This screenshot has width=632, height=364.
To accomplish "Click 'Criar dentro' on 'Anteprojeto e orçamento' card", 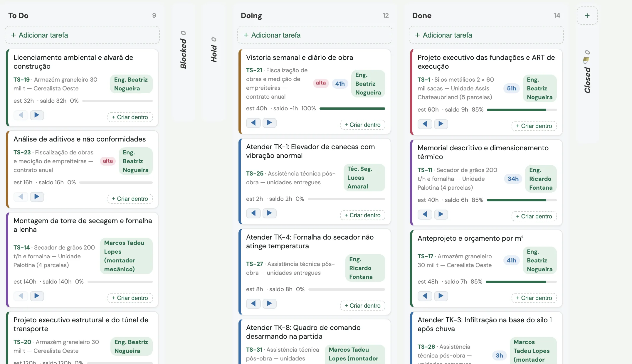I will [534, 298].
